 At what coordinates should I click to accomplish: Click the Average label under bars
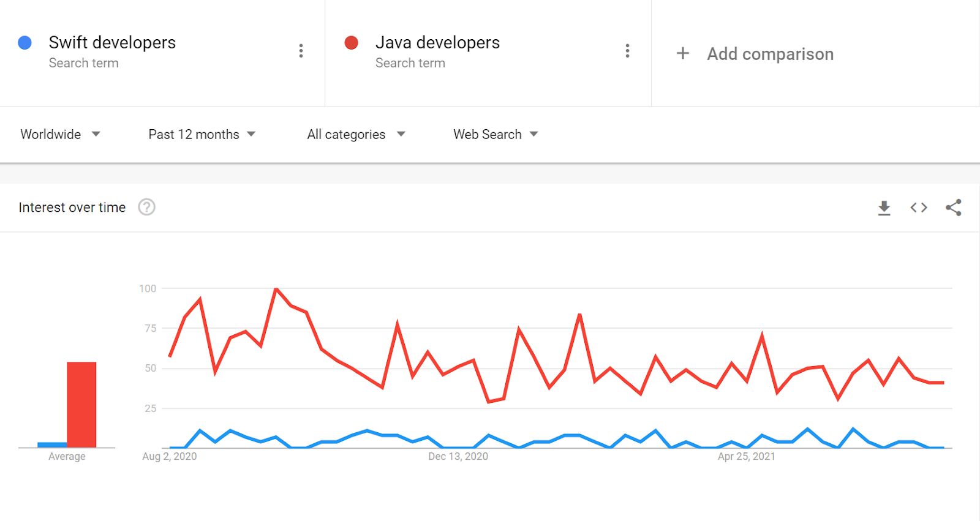pos(67,456)
